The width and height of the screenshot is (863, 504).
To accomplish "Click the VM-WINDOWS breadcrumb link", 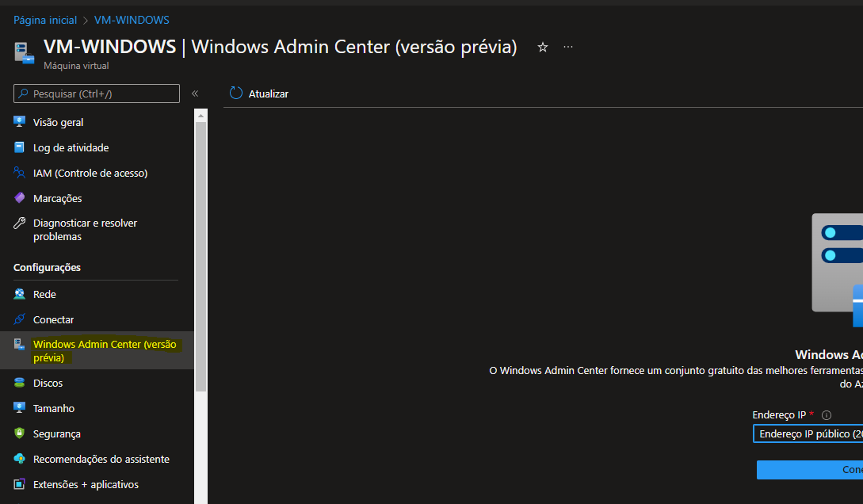I will [x=132, y=20].
